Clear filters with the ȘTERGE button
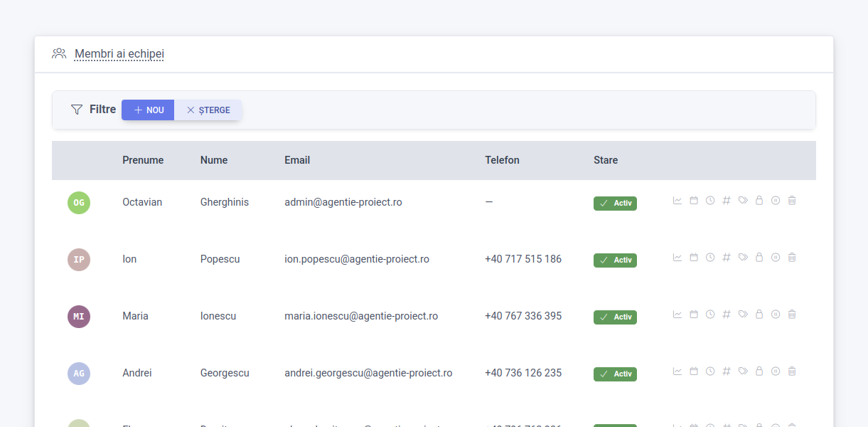Viewport: 868px width, 427px height. (208, 110)
